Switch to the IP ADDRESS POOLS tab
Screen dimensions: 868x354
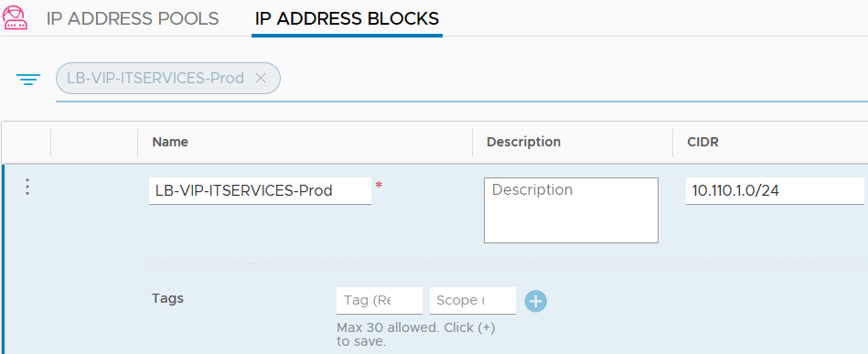133,19
